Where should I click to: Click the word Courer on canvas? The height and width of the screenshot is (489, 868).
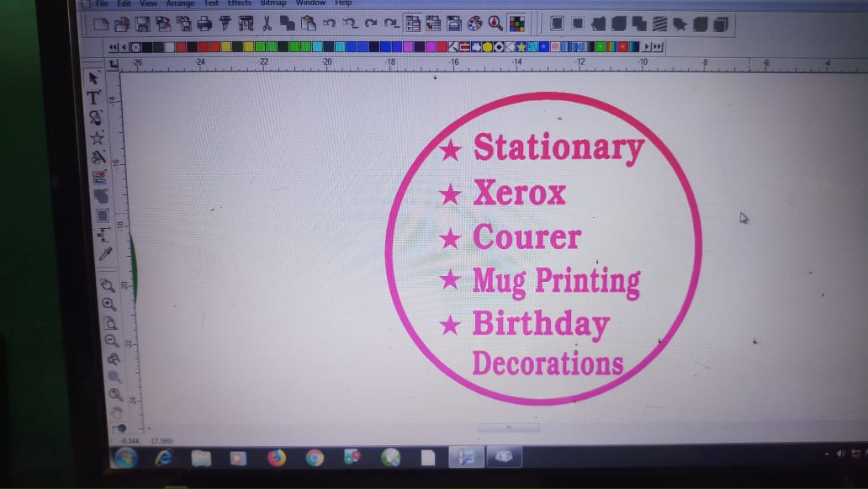(527, 237)
